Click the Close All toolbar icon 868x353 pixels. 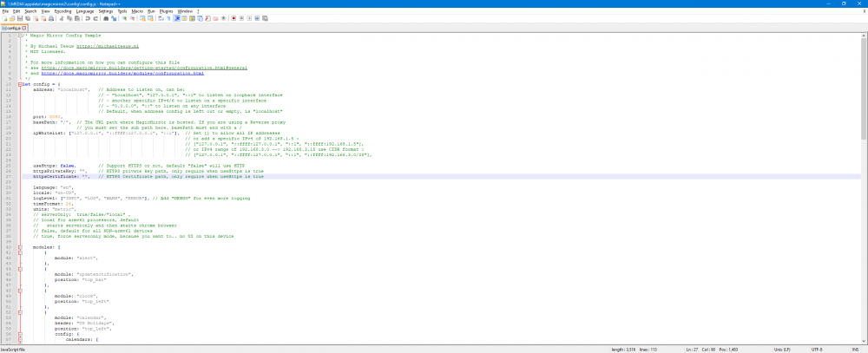pyautogui.click(x=43, y=18)
